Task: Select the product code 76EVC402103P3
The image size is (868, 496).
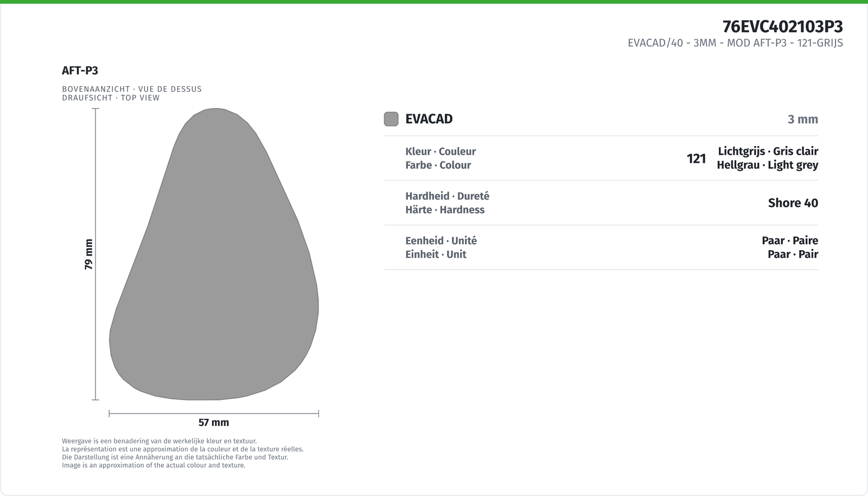Action: [x=782, y=26]
